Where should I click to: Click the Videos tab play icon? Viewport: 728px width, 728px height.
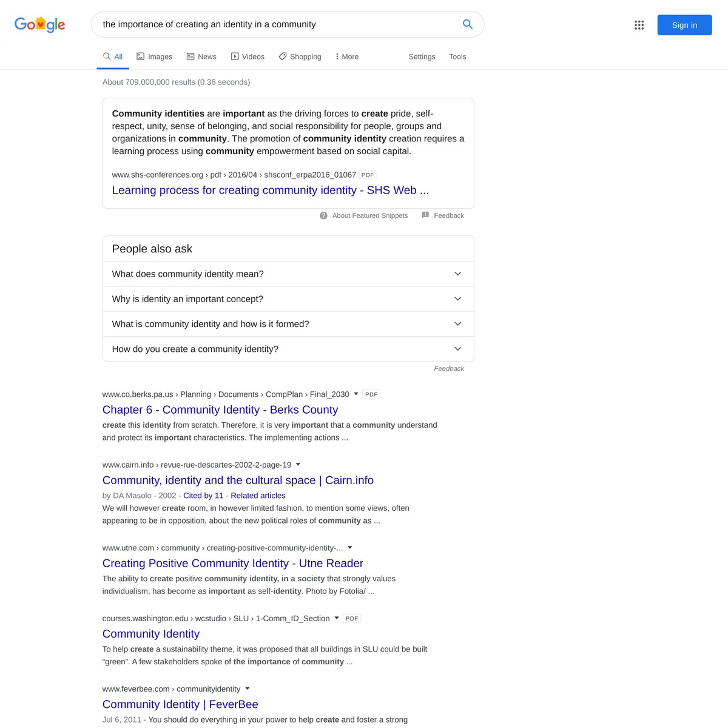(235, 56)
